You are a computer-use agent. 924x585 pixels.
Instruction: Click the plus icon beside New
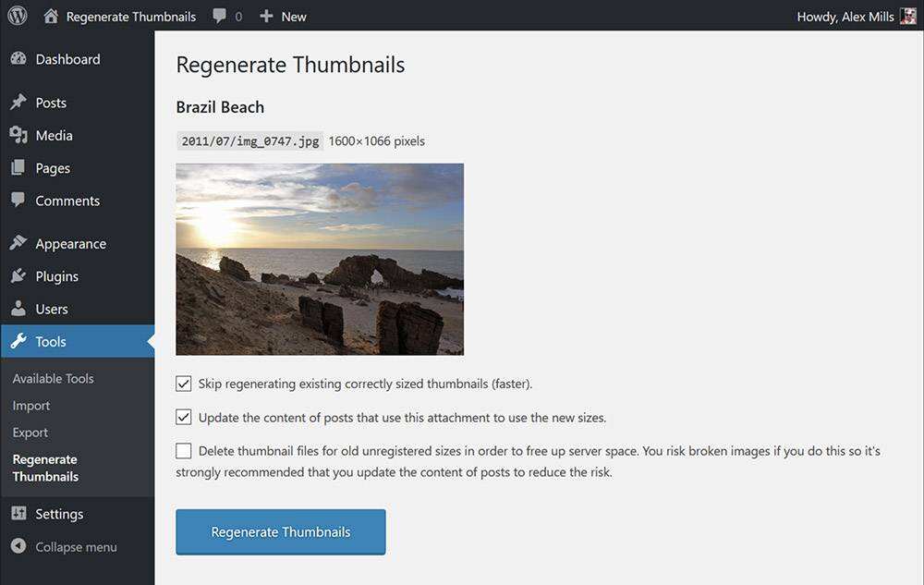[x=266, y=16]
